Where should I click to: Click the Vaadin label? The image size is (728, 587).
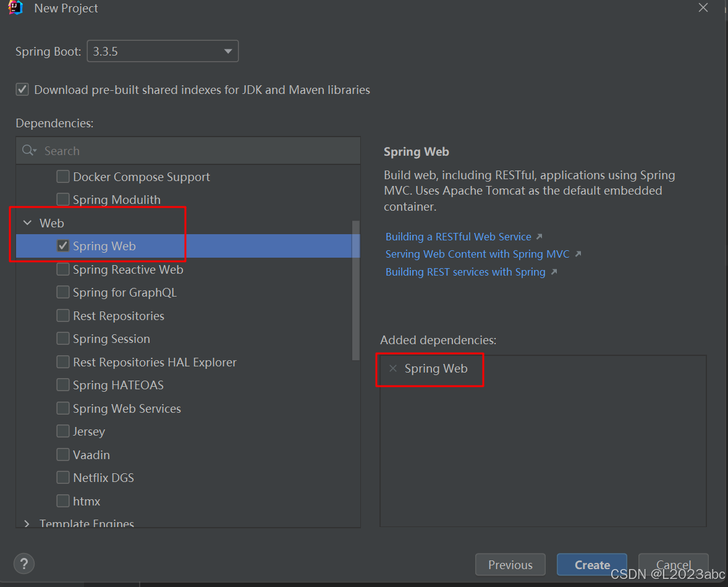91,455
